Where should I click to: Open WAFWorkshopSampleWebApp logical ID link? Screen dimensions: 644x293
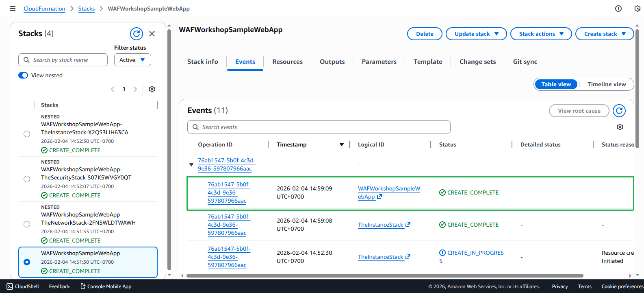click(x=389, y=192)
